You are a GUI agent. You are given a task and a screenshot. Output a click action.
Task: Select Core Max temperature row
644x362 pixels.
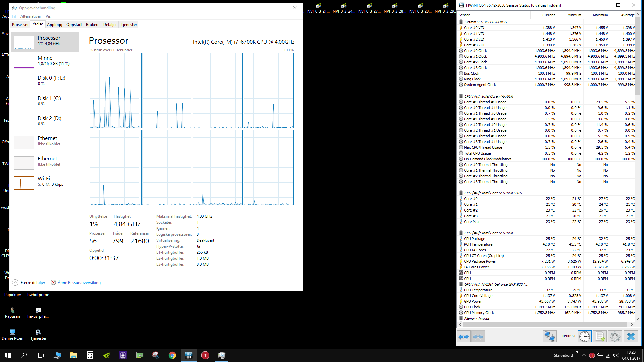(547, 222)
